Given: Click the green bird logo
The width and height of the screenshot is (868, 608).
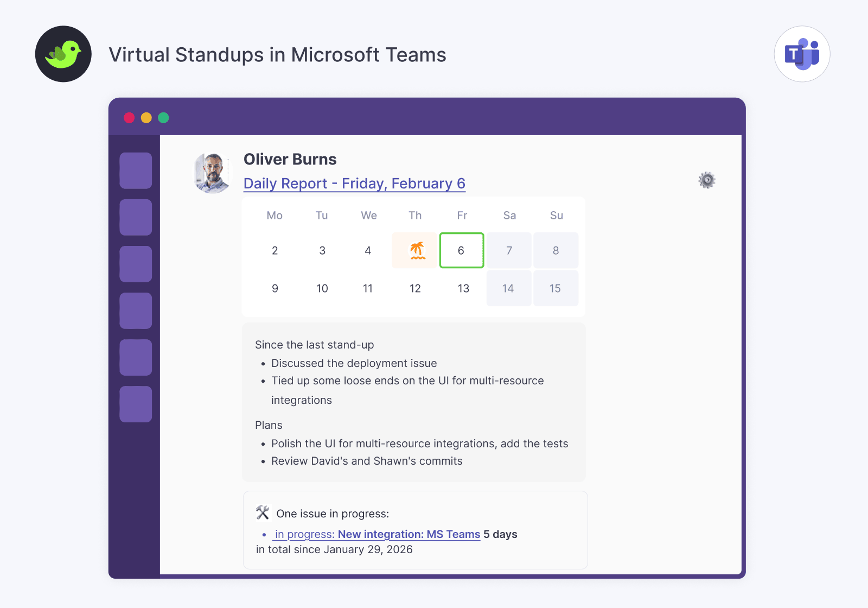Looking at the screenshot, I should 63,54.
